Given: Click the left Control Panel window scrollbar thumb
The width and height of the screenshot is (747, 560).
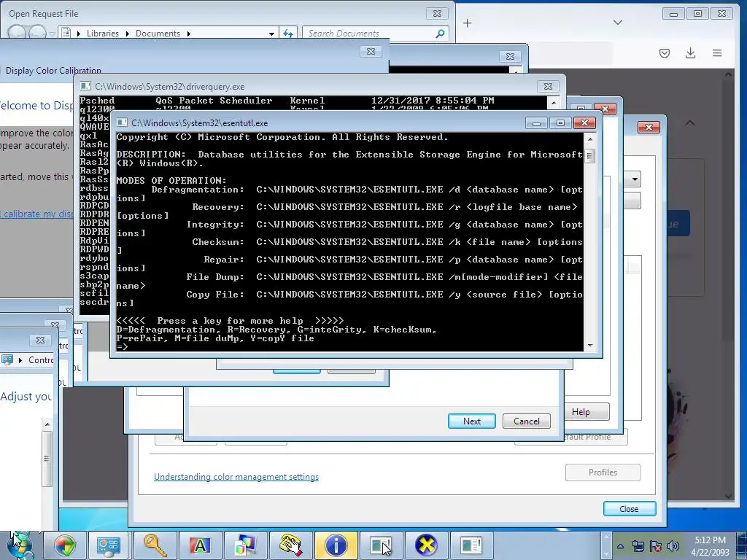Looking at the screenshot, I should pos(47,459).
